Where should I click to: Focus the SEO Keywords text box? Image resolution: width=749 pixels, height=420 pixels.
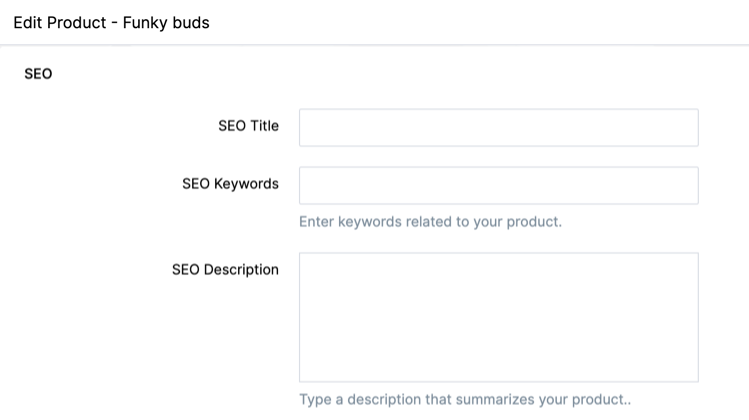coord(498,186)
